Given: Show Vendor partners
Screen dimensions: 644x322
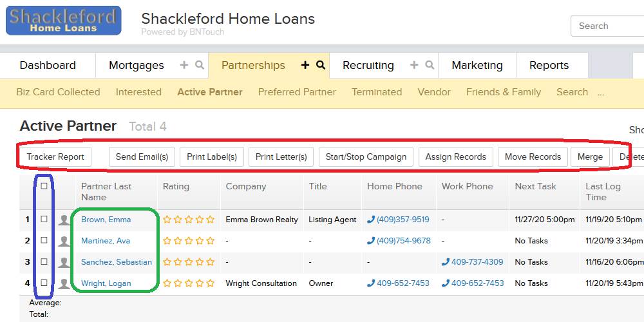Looking at the screenshot, I should click(434, 92).
